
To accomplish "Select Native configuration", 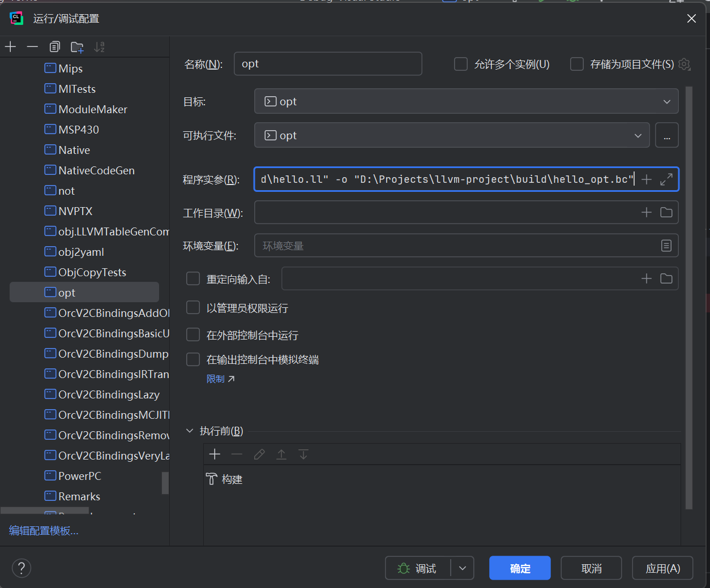I will pyautogui.click(x=67, y=150).
